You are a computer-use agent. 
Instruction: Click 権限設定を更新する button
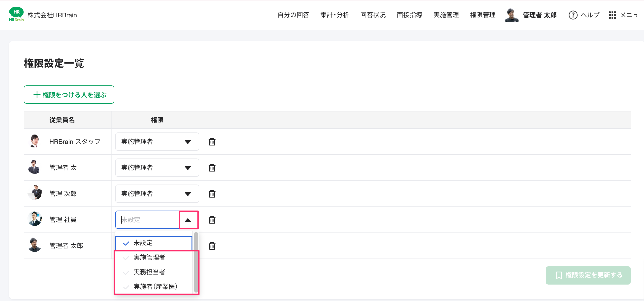click(x=588, y=275)
